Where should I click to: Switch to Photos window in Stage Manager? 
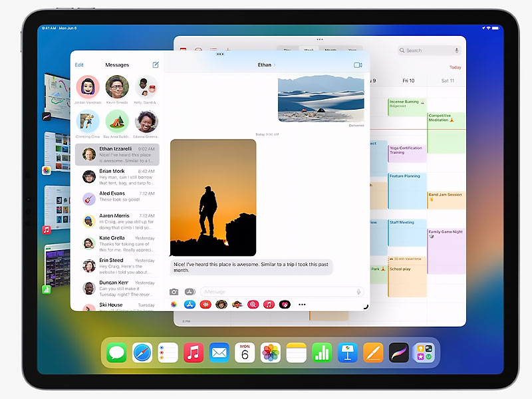pos(57,153)
